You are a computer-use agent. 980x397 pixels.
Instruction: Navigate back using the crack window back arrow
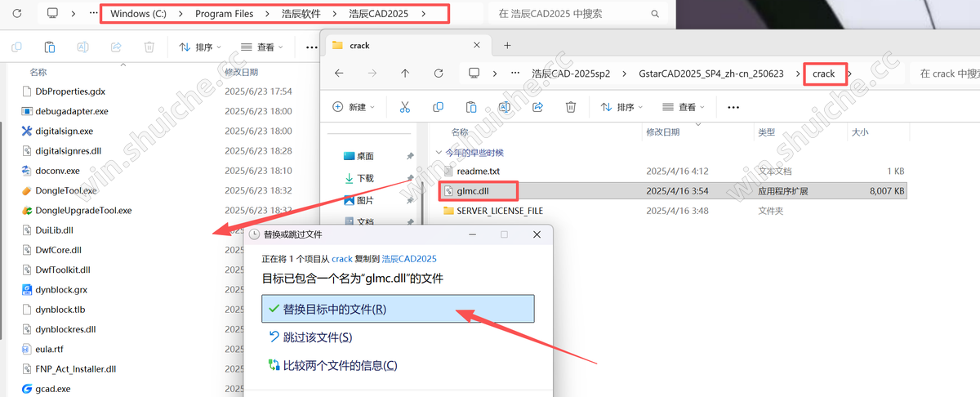[x=339, y=74]
